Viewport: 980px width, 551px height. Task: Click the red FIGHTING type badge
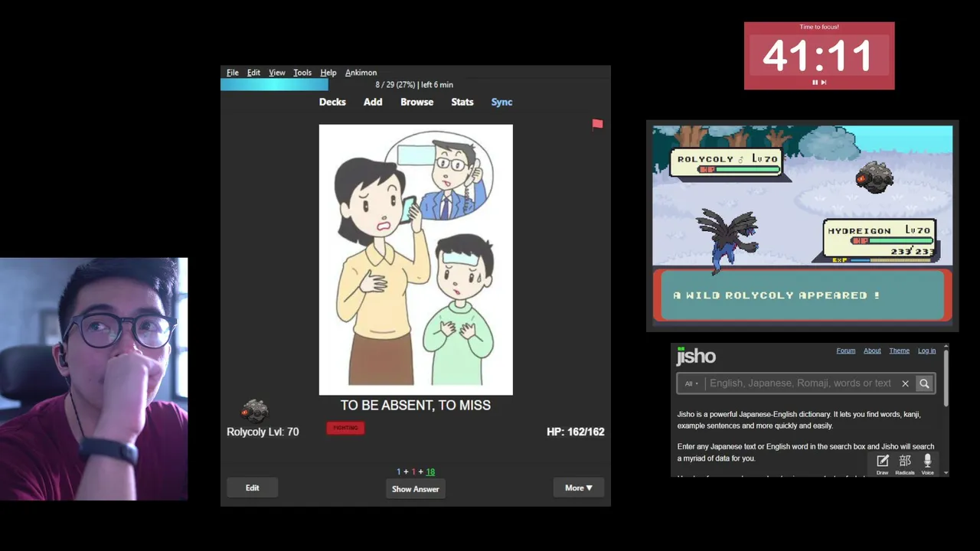345,428
